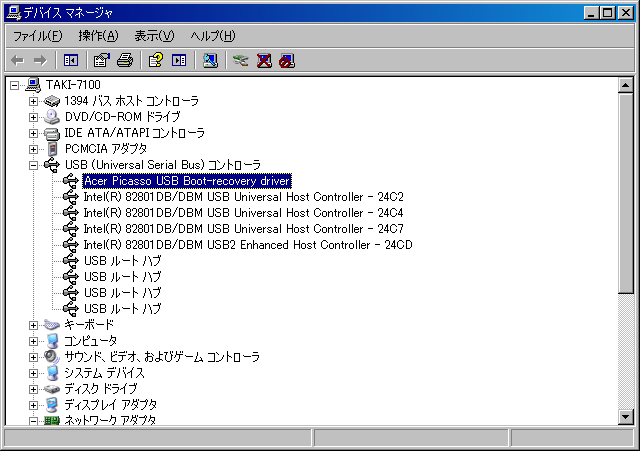Click the vertical scrollbar thumb
This screenshot has height=451, width=640.
[x=625, y=193]
